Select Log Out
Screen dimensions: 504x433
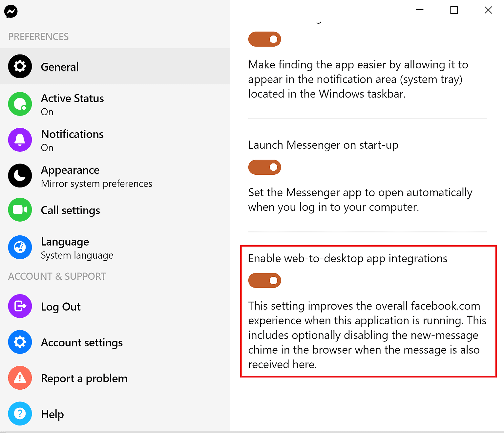[61, 306]
